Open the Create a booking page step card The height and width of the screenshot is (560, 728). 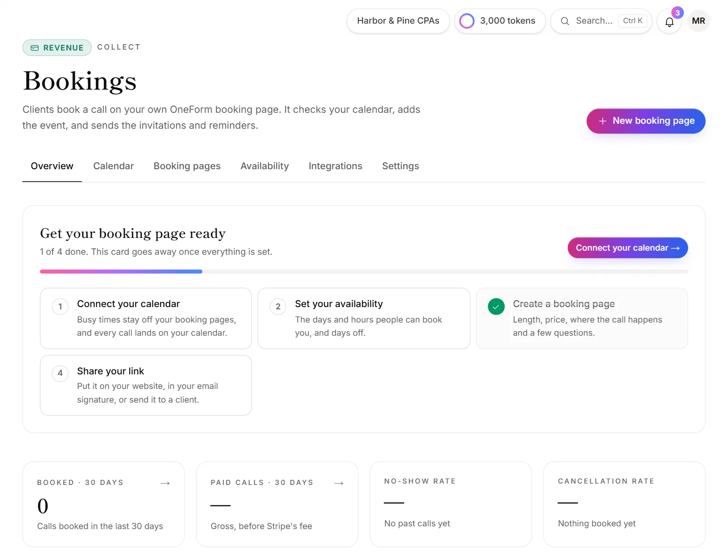[582, 318]
